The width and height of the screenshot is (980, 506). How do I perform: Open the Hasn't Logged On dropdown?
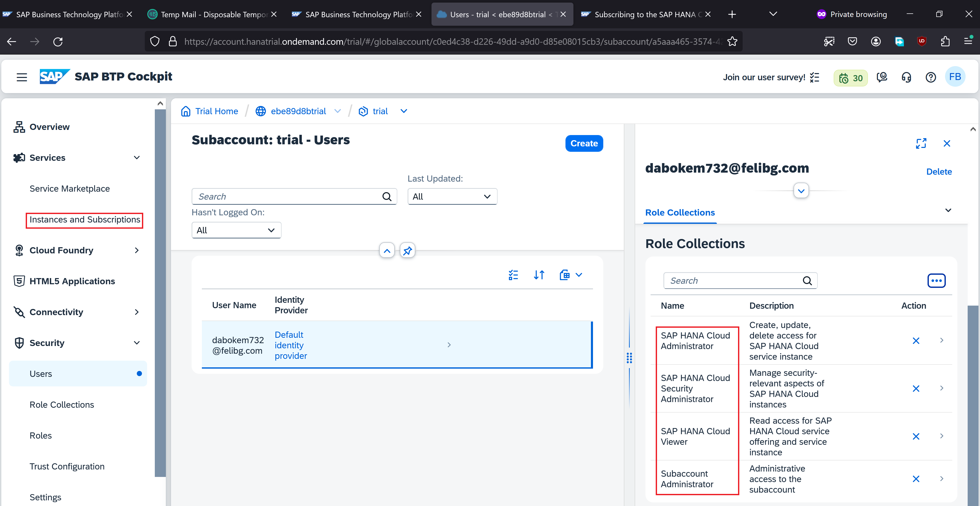click(x=236, y=230)
